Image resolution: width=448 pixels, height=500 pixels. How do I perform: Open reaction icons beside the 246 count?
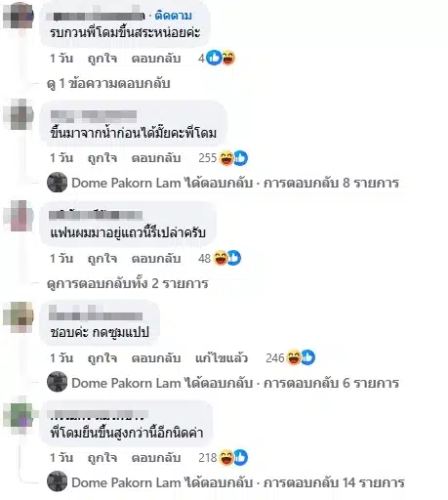pos(301,357)
